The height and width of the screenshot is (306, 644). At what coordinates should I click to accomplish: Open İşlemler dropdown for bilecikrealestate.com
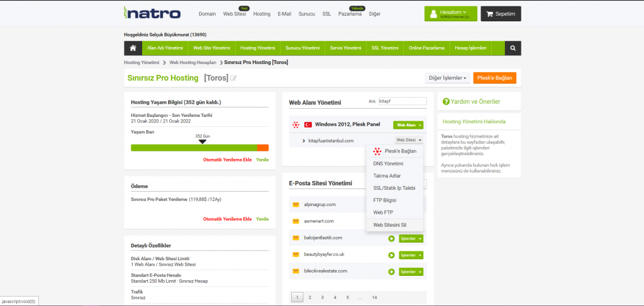pyautogui.click(x=411, y=271)
